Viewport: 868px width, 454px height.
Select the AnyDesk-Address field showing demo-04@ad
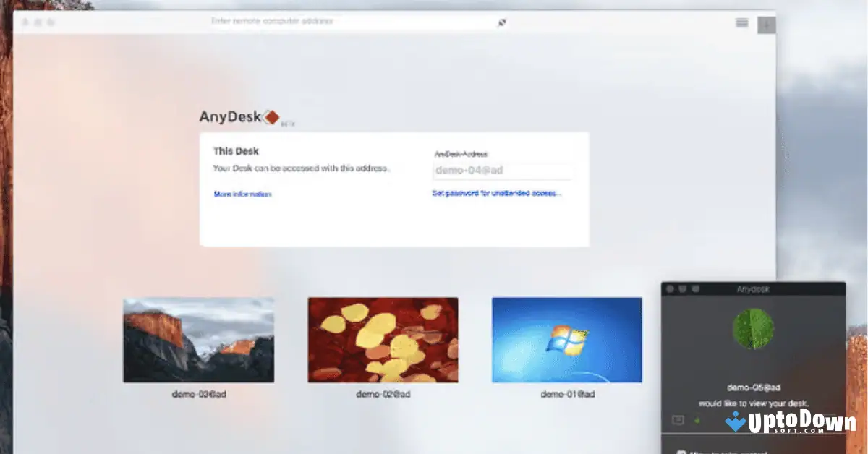[502, 170]
